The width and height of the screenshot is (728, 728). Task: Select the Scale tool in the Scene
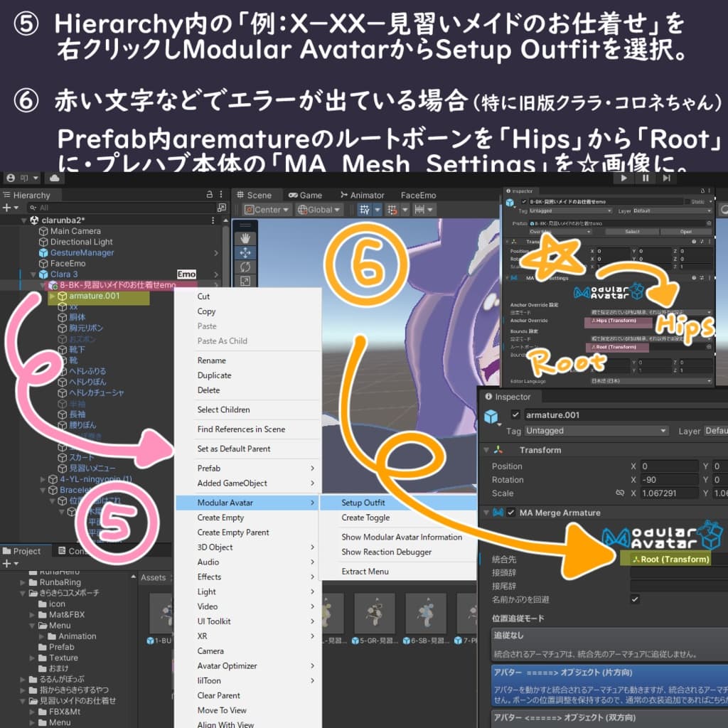pyautogui.click(x=245, y=281)
